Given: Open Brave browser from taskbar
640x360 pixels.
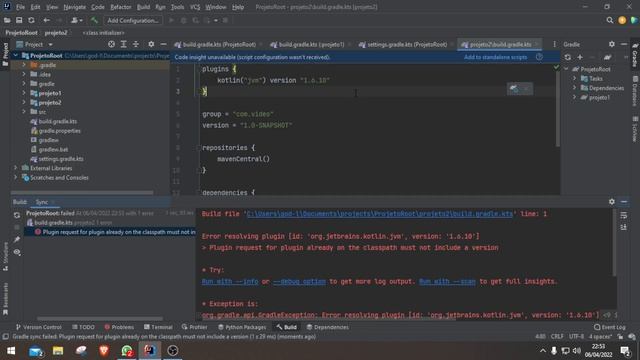Looking at the screenshot, I should pos(104,351).
